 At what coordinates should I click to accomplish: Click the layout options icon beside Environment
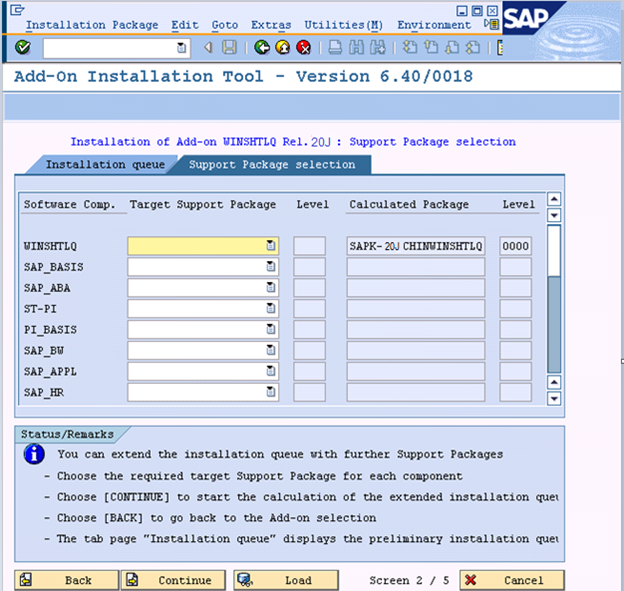[492, 25]
